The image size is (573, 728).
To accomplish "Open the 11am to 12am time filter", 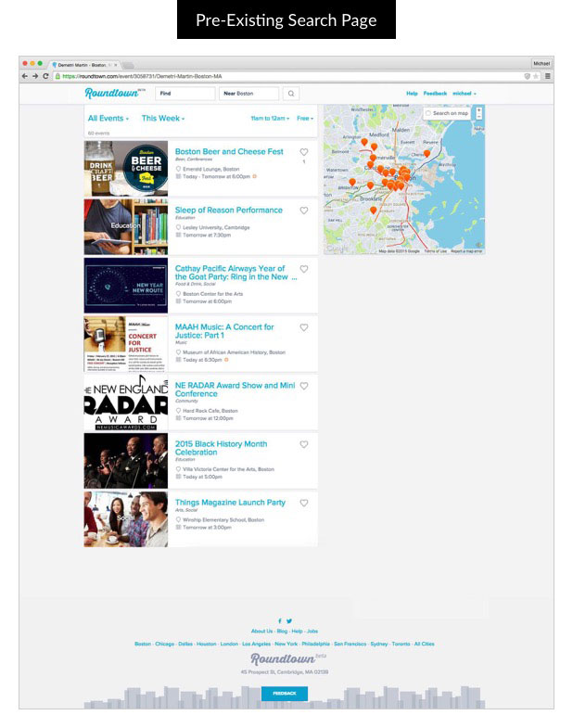I will pyautogui.click(x=270, y=119).
